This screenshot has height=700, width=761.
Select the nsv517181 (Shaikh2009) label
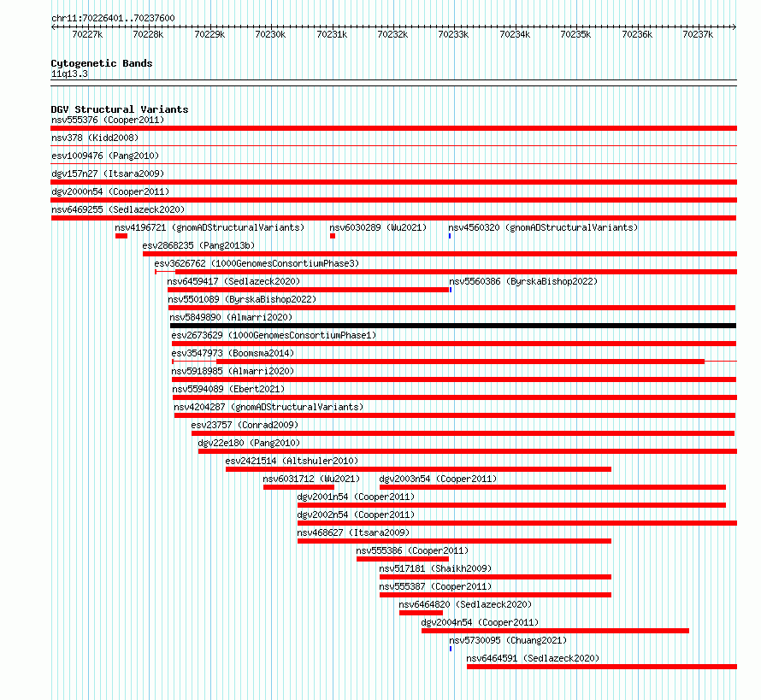coord(435,568)
